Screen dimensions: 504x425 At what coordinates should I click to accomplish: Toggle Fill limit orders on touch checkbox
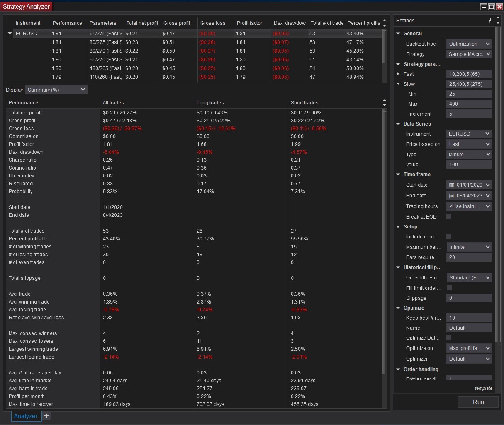[449, 288]
